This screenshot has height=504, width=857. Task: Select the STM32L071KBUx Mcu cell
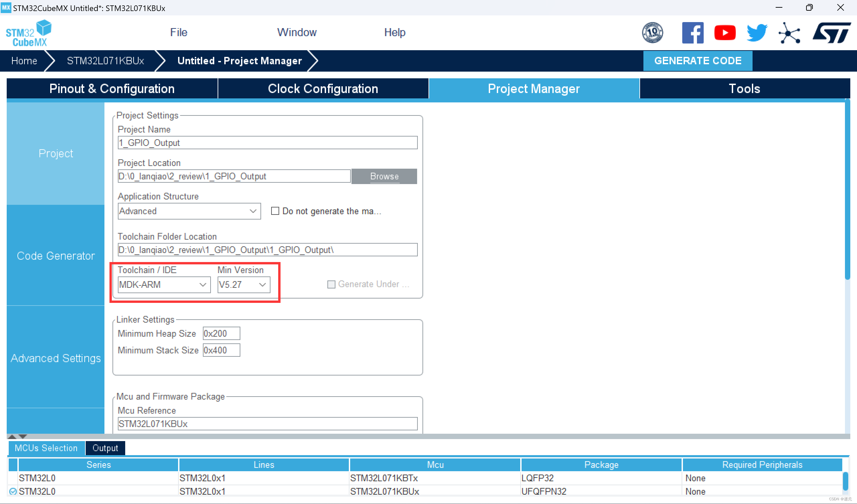[435, 491]
